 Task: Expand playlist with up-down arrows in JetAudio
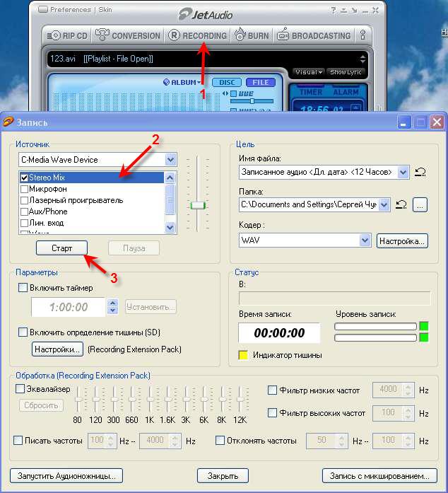tap(362, 59)
